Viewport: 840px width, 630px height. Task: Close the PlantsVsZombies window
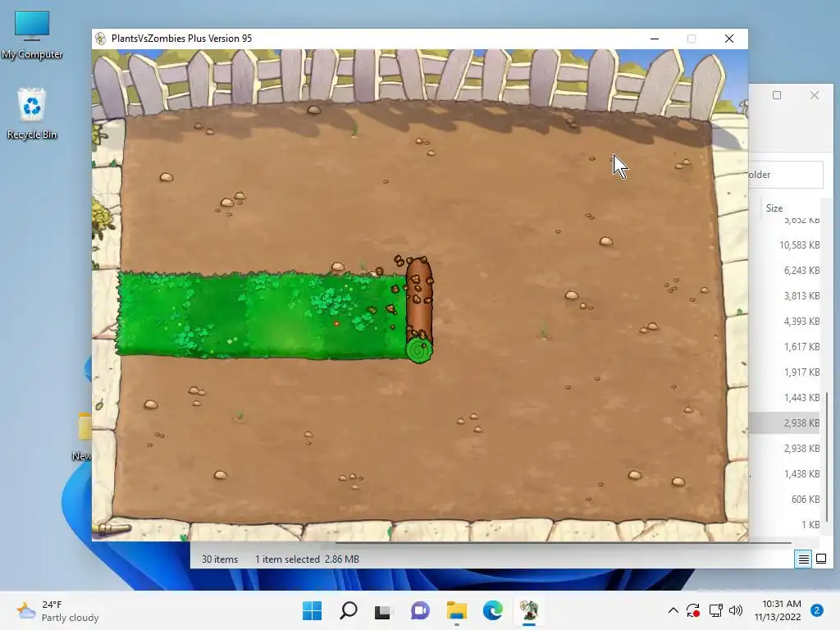pyautogui.click(x=729, y=39)
